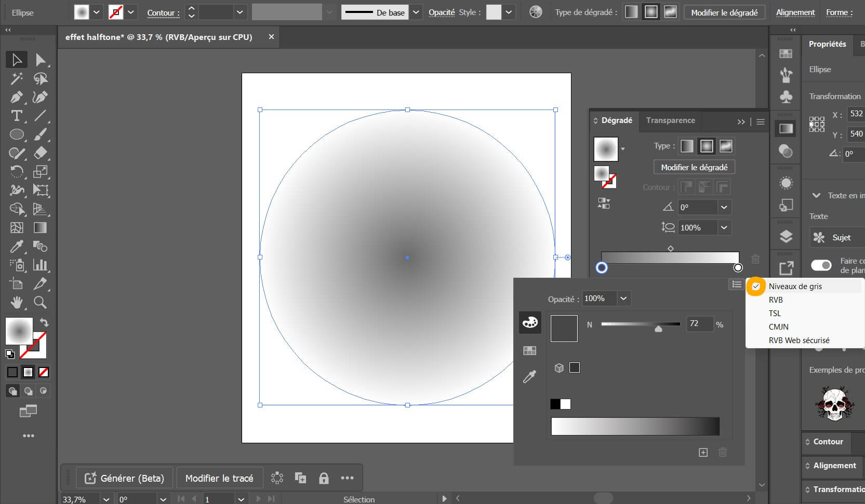Select the Column Graph tool

point(41,265)
